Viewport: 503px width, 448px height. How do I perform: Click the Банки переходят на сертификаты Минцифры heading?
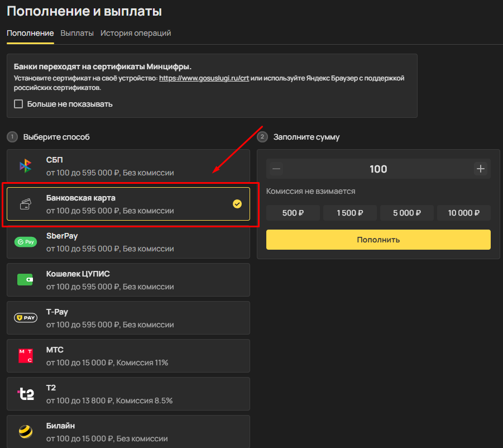pos(103,66)
